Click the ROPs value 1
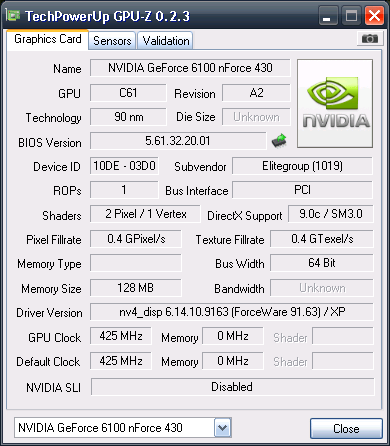 [x=124, y=190]
